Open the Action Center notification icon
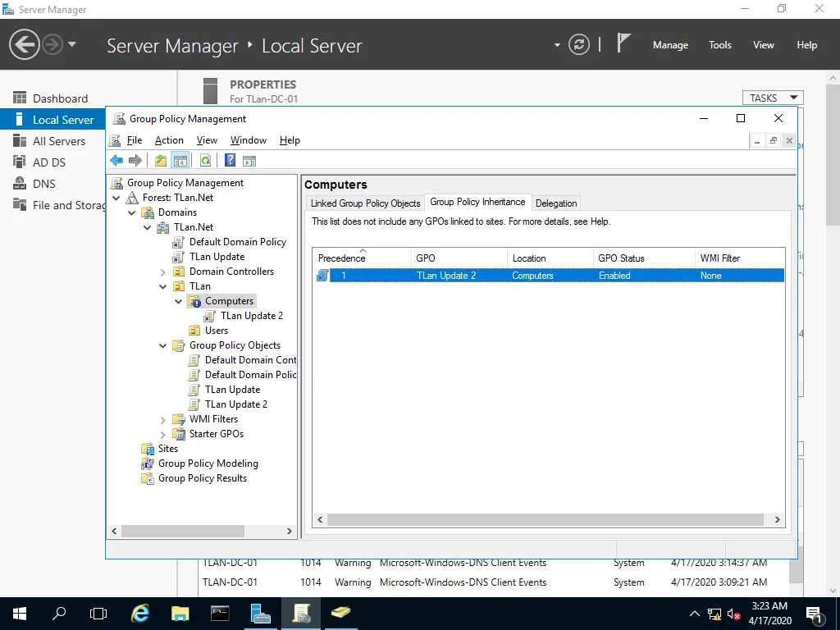The height and width of the screenshot is (630, 840). (x=814, y=614)
